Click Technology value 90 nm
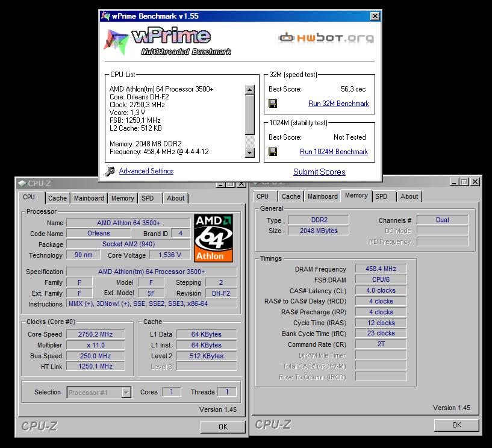 click(x=84, y=255)
